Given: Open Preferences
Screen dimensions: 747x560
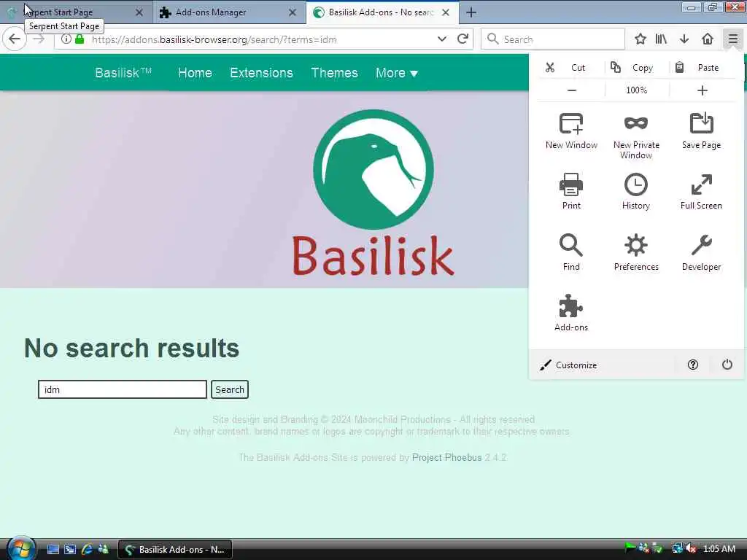Looking at the screenshot, I should 636,252.
